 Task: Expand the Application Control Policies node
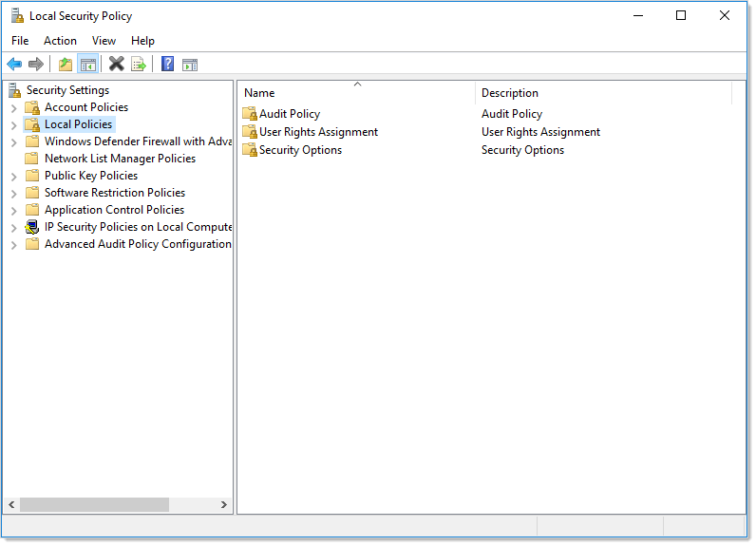click(x=14, y=211)
